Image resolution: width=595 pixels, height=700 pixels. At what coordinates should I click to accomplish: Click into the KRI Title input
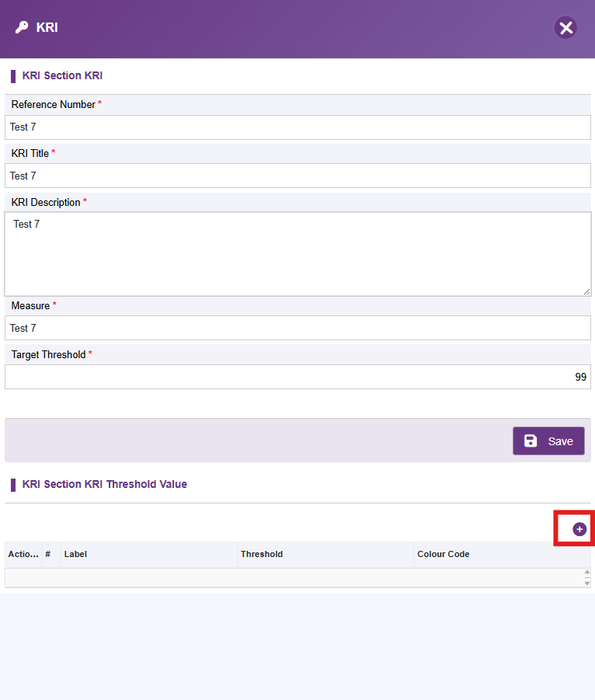coord(297,176)
